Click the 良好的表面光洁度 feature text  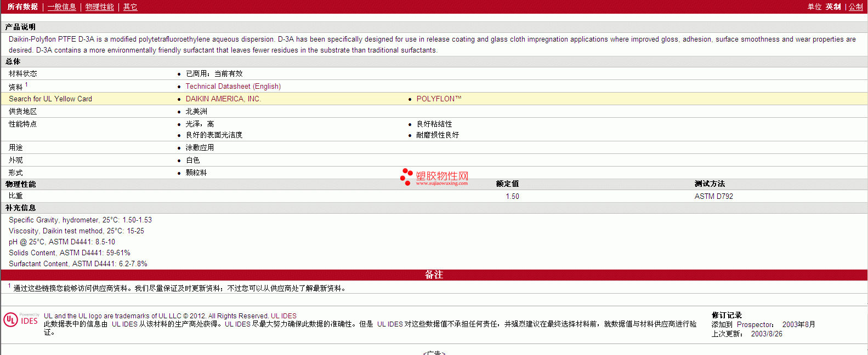tap(214, 135)
